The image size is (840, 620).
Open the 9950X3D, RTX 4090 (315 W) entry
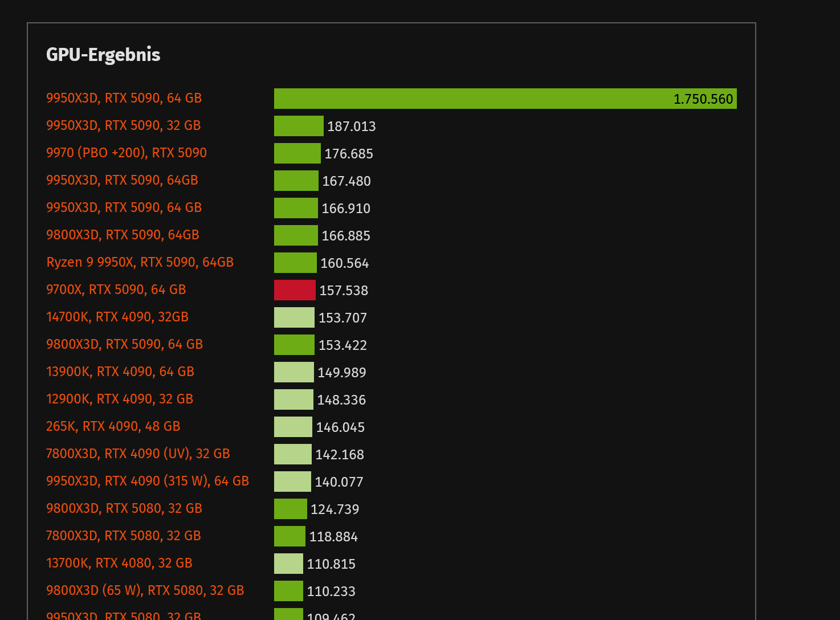[148, 481]
